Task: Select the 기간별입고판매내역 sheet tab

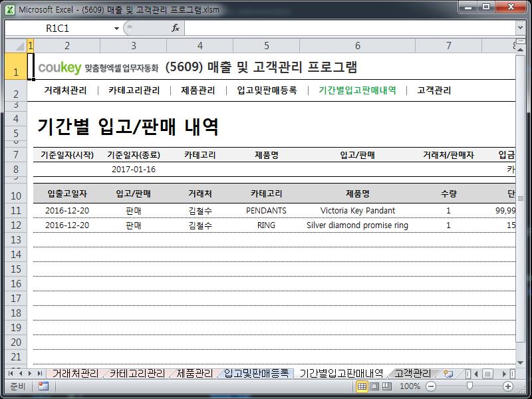Action: click(x=341, y=374)
